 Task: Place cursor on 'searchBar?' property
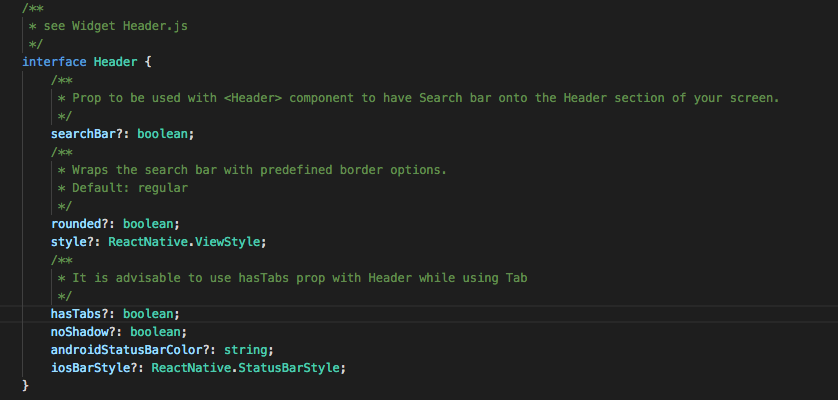point(87,134)
